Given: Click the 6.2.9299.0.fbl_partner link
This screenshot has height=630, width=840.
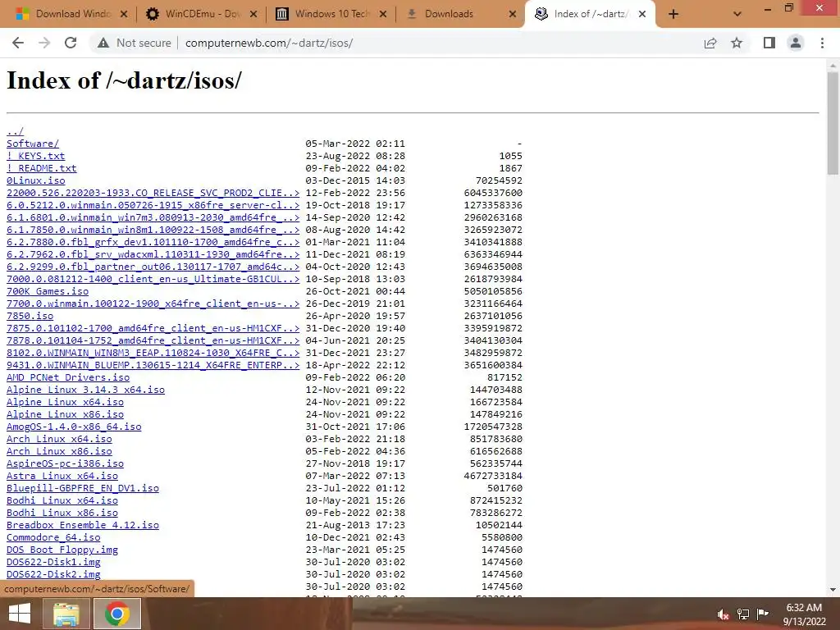Looking at the screenshot, I should (x=153, y=267).
